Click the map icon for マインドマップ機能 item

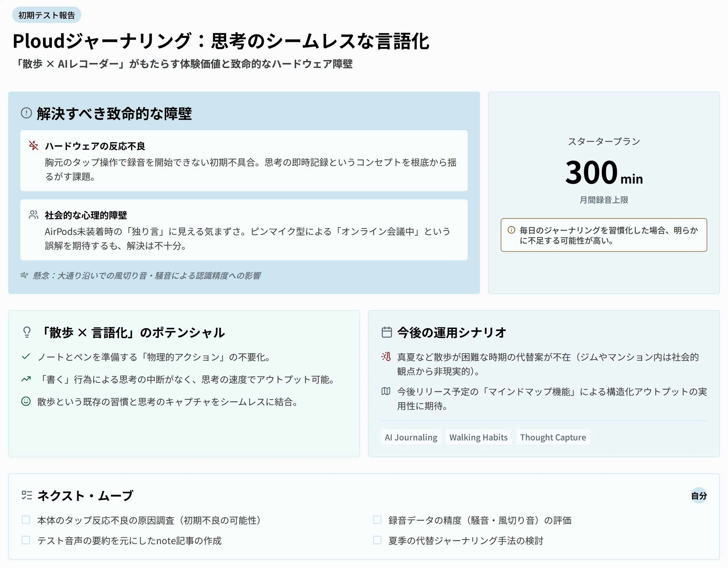click(386, 391)
